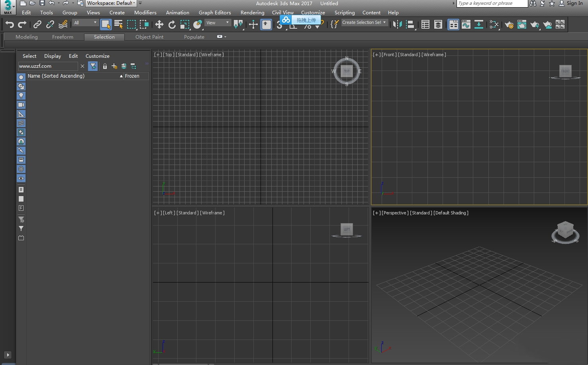588x365 pixels.
Task: Click the Type a keyword search field
Action: [x=492, y=3]
